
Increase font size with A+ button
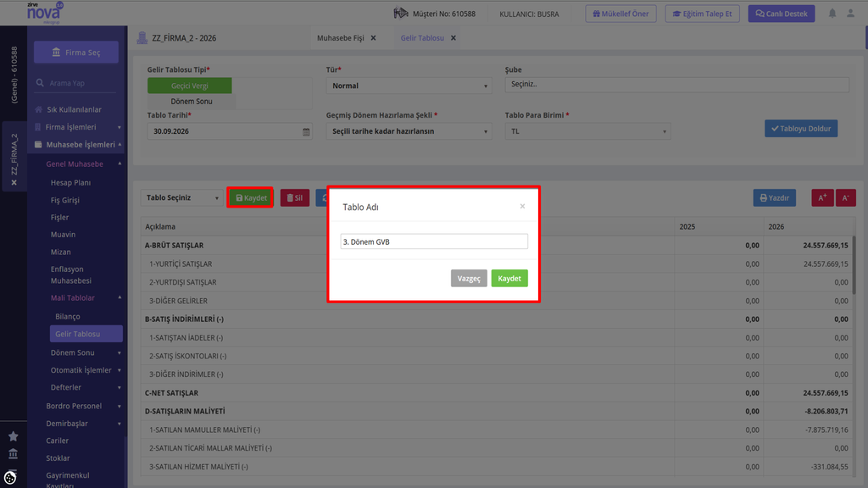pyautogui.click(x=822, y=197)
